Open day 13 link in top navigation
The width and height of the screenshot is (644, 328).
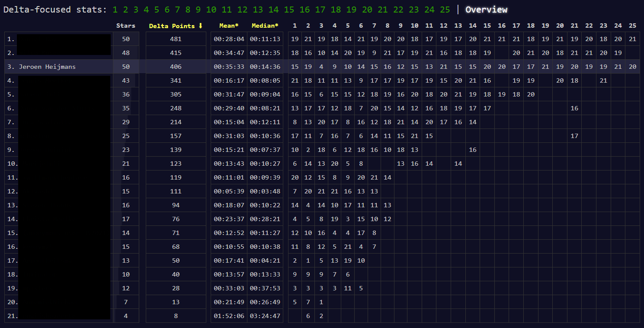tap(258, 10)
